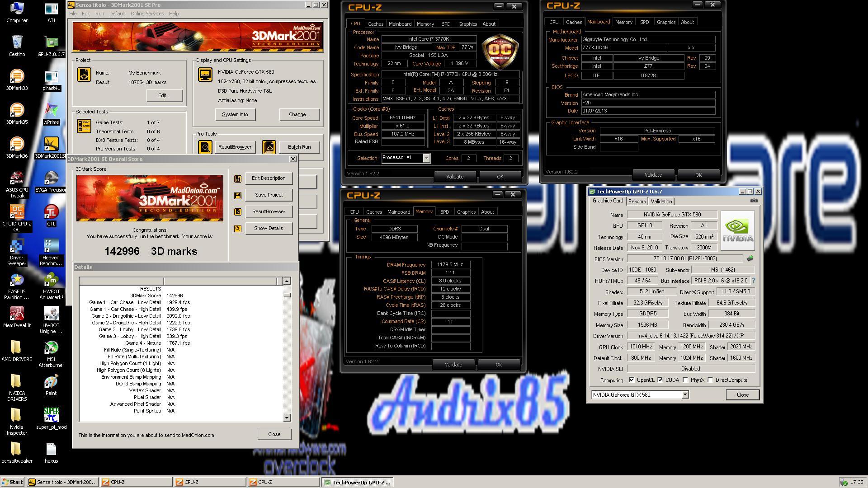Image resolution: width=868 pixels, height=488 pixels.
Task: Launch the 3DMark05 shortcut
Action: (17, 114)
